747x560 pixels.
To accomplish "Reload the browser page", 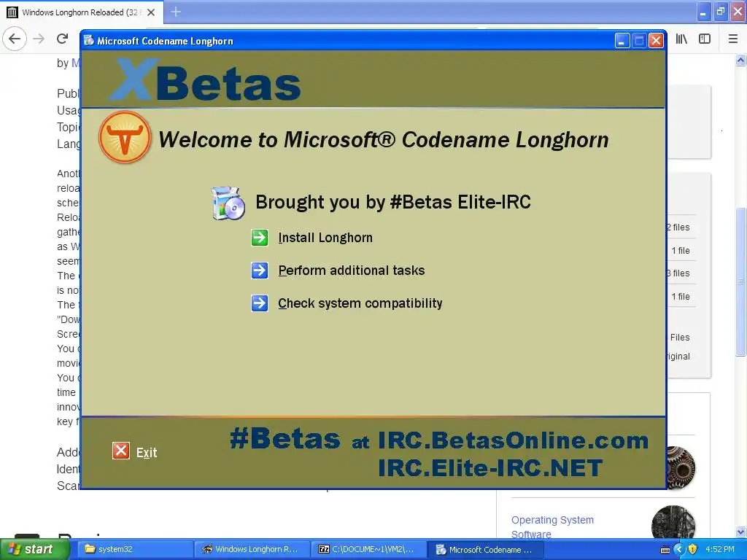I will click(63, 39).
